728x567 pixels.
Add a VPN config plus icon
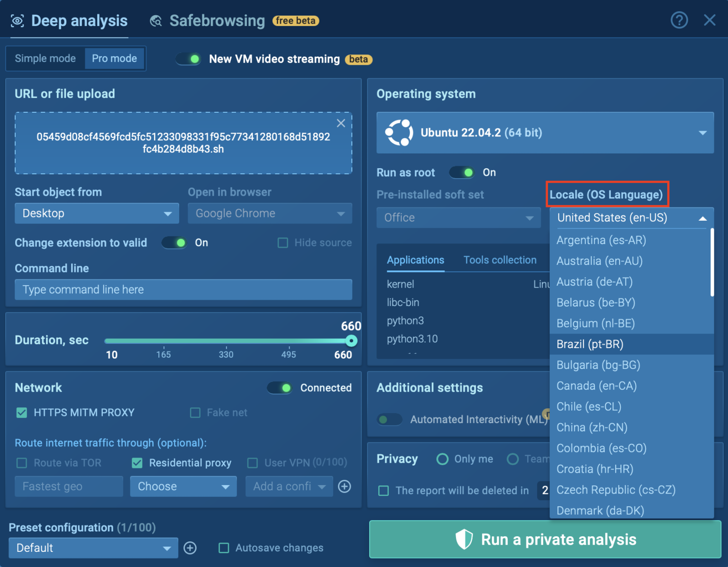tap(345, 486)
